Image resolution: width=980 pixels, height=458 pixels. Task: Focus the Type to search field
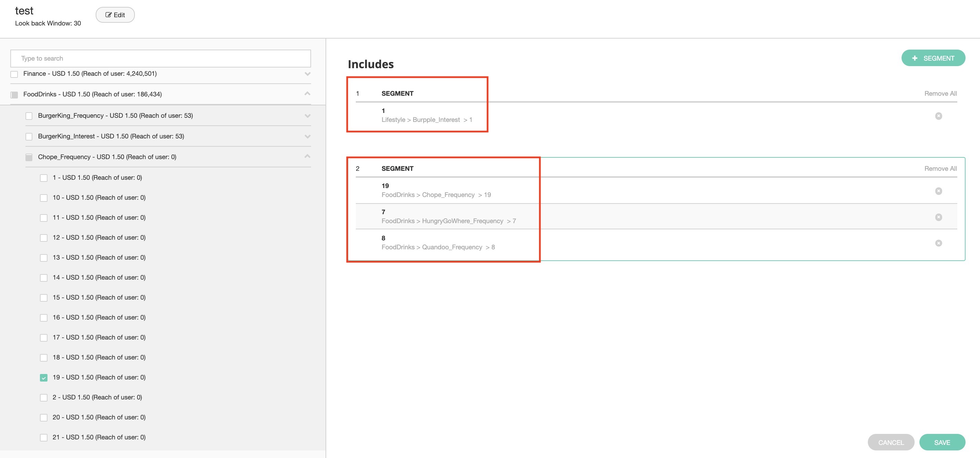[x=160, y=58]
